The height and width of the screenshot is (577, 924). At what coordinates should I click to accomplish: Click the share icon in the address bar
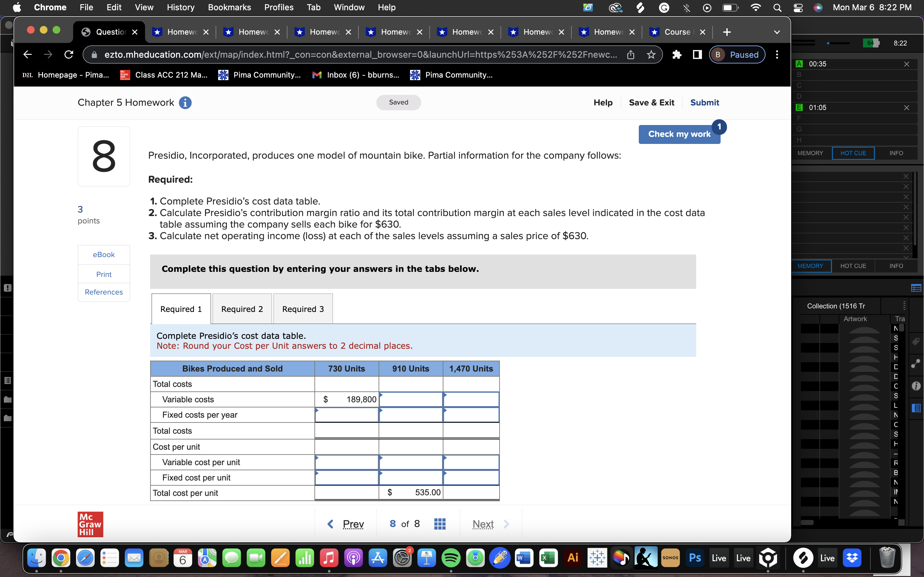(x=630, y=54)
